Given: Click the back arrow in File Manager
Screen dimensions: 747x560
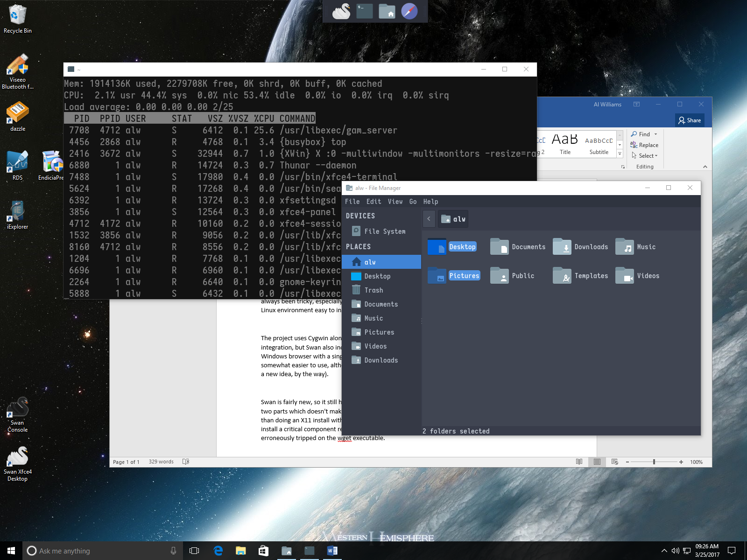Looking at the screenshot, I should click(x=429, y=219).
